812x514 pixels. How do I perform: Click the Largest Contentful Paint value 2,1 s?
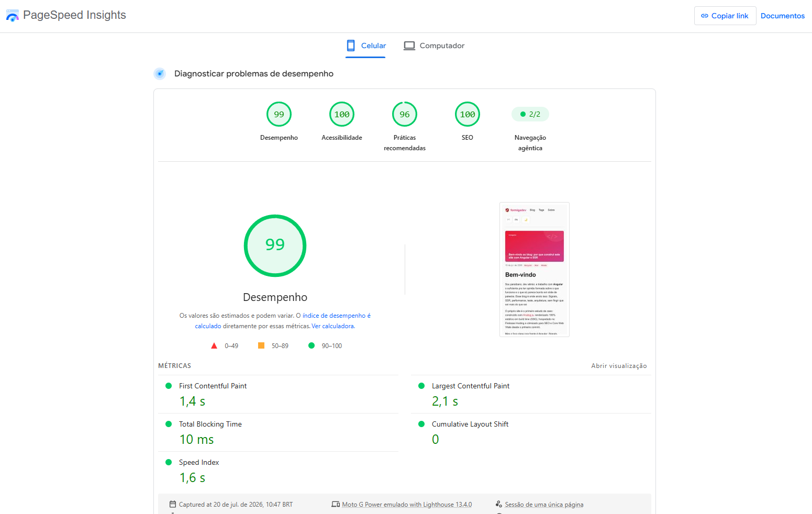click(445, 401)
